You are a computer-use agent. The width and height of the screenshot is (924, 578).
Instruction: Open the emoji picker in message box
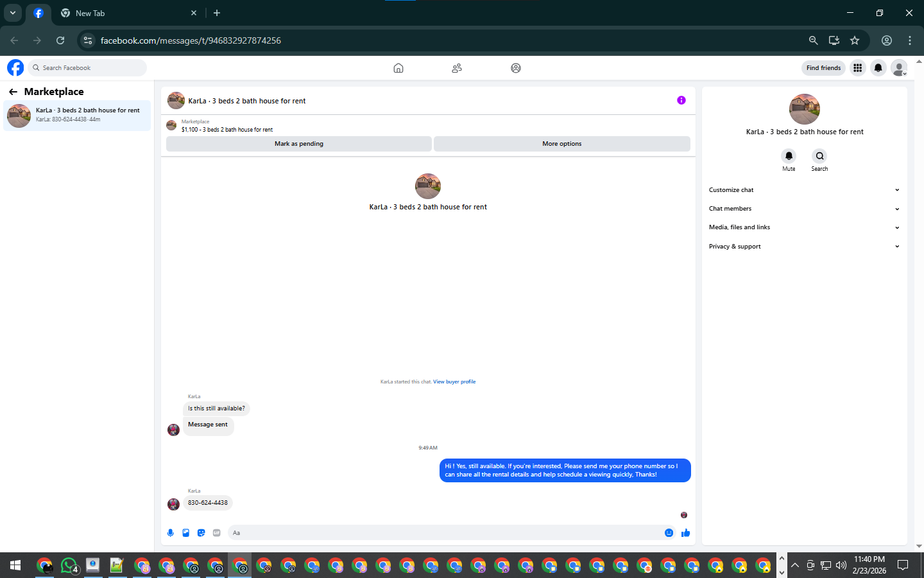pos(669,532)
